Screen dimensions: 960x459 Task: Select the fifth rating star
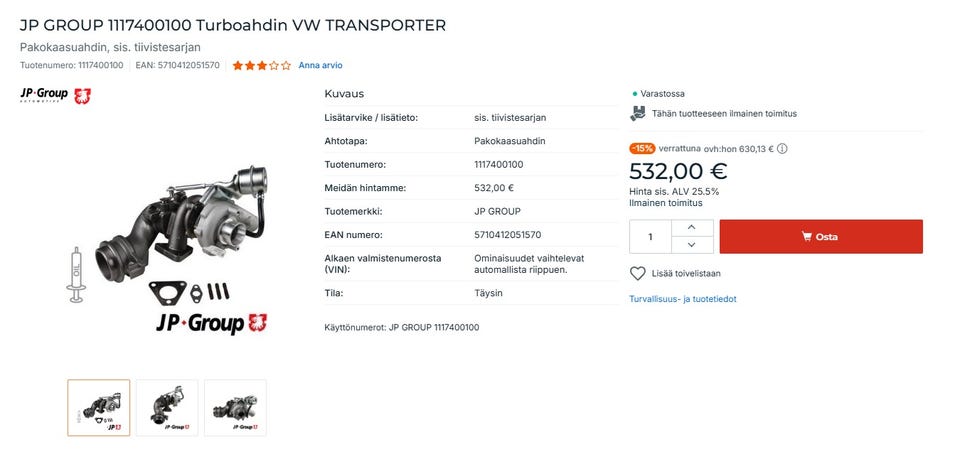[286, 66]
